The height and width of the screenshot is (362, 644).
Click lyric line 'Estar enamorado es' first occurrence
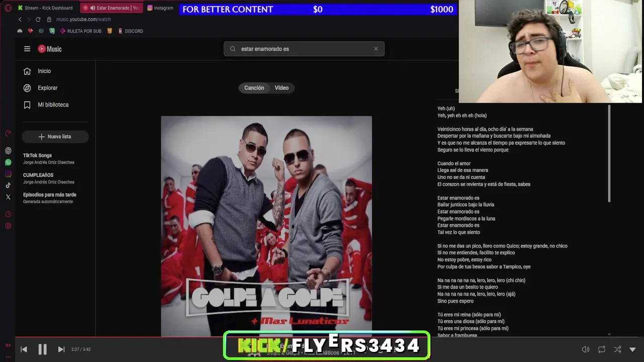458,198
